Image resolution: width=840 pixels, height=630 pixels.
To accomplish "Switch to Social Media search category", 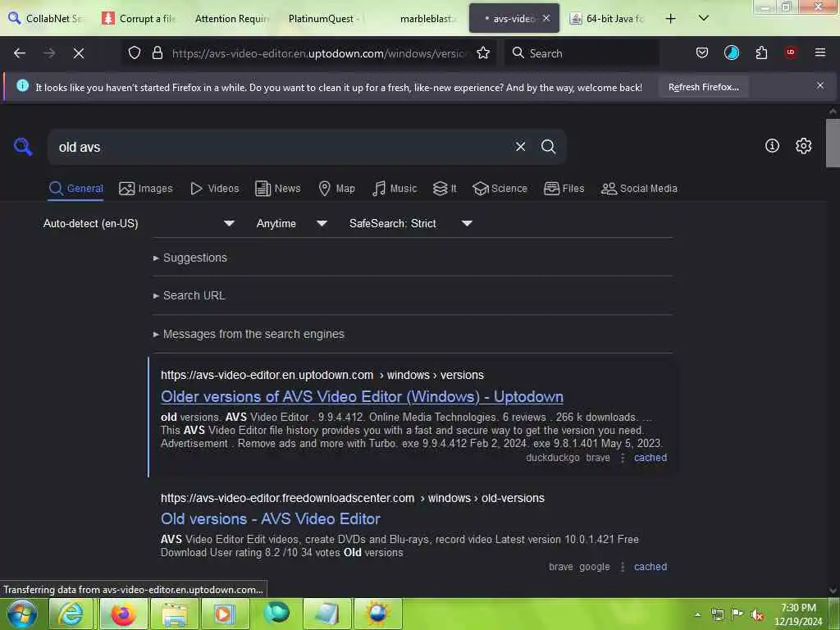I will 639,189.
